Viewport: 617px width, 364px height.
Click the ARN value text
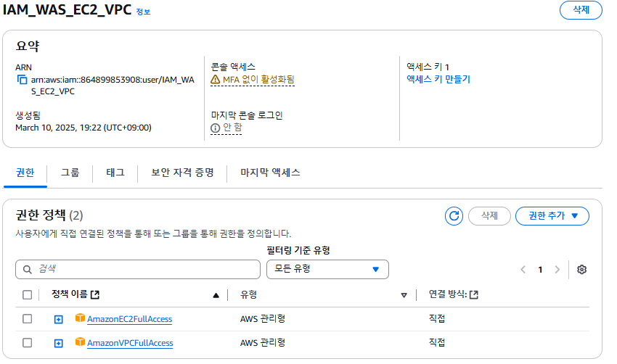tap(113, 86)
